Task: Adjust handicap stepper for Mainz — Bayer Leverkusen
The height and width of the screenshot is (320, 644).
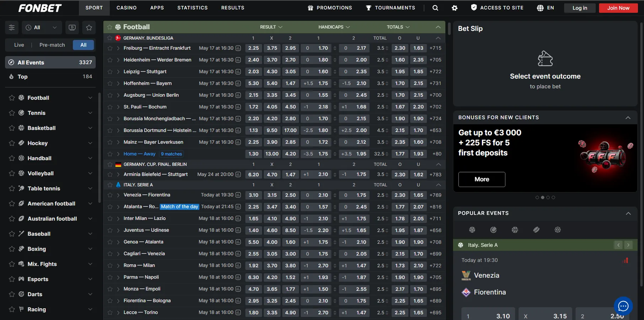Action: (334, 142)
